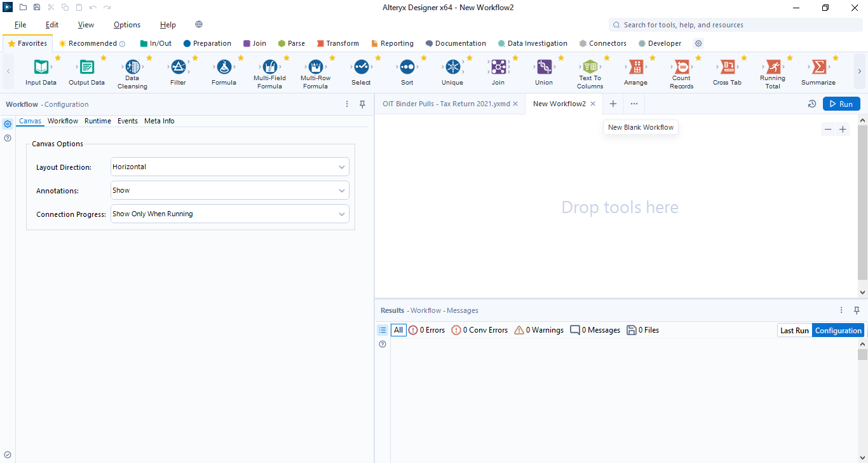Pick the Summarize tool
Viewport: 868px width, 463px height.
tap(818, 72)
